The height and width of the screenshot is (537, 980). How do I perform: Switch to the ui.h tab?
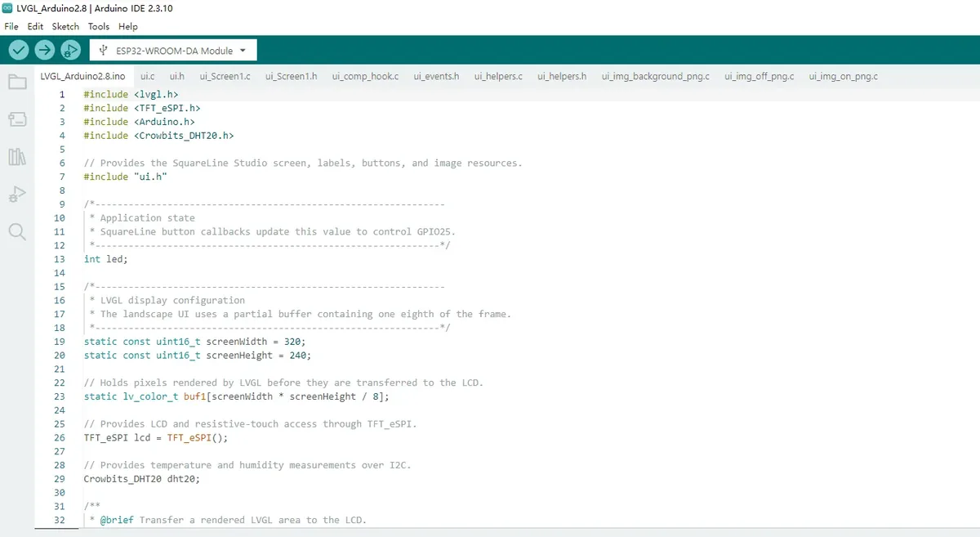pos(177,76)
